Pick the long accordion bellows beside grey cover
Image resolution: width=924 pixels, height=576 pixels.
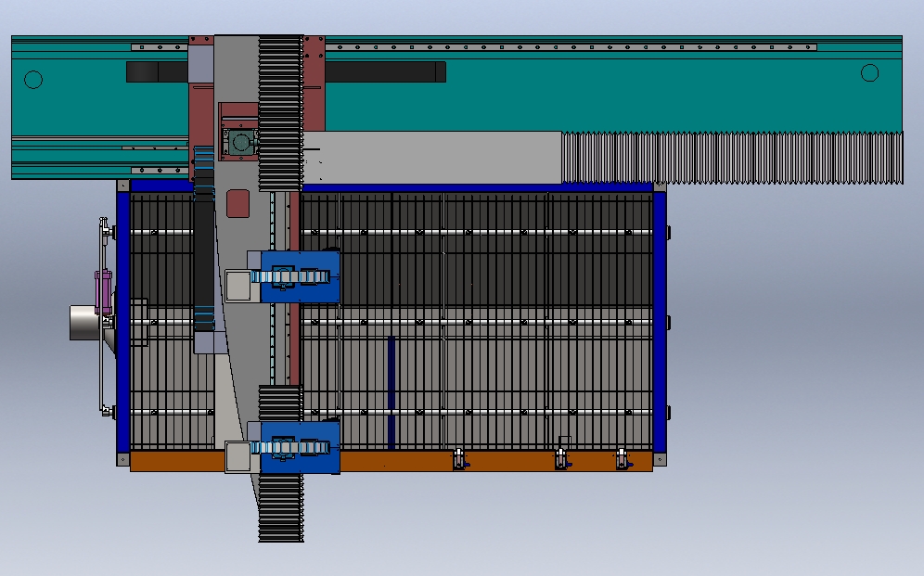[x=732, y=158]
